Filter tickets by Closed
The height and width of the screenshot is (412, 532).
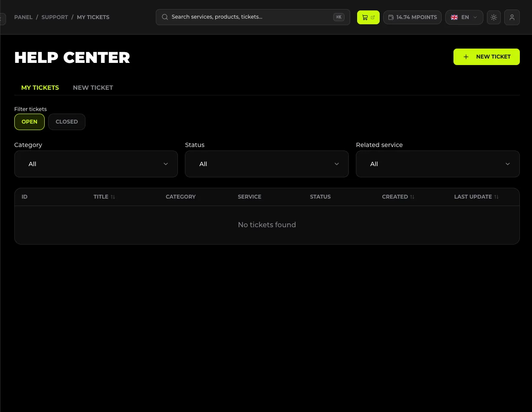point(67,122)
